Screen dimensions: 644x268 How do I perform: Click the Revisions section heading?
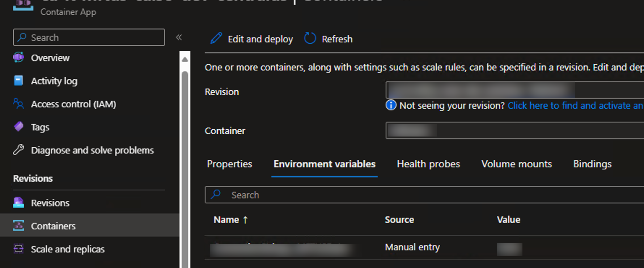pyautogui.click(x=33, y=178)
